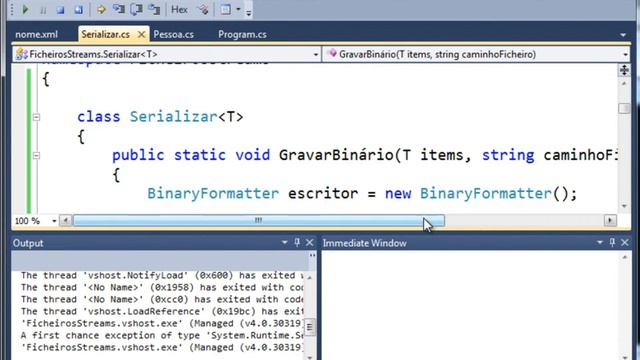
Task: Click the Restart debugging icon
Action: point(78,10)
